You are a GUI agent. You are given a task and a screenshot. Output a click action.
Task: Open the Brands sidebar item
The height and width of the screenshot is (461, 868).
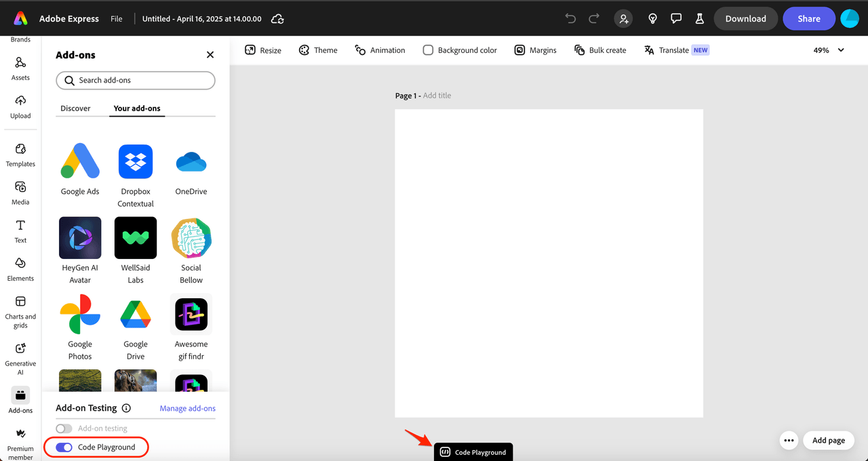(x=20, y=40)
